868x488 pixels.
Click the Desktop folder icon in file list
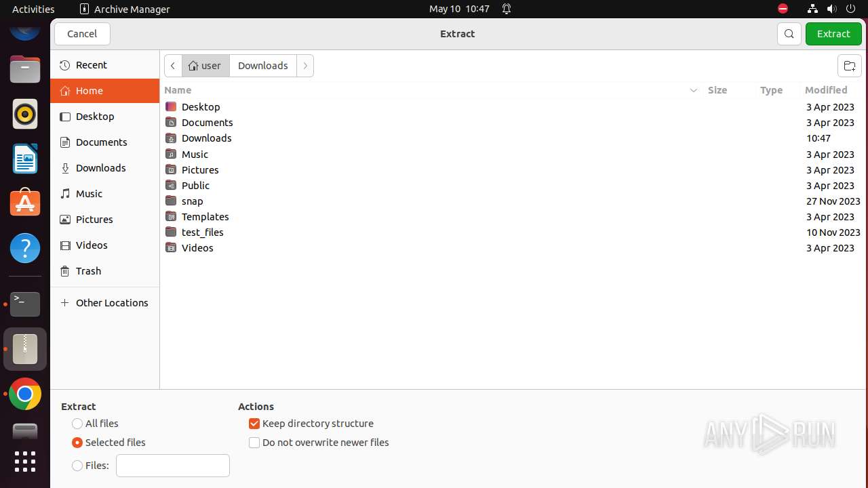coord(171,106)
